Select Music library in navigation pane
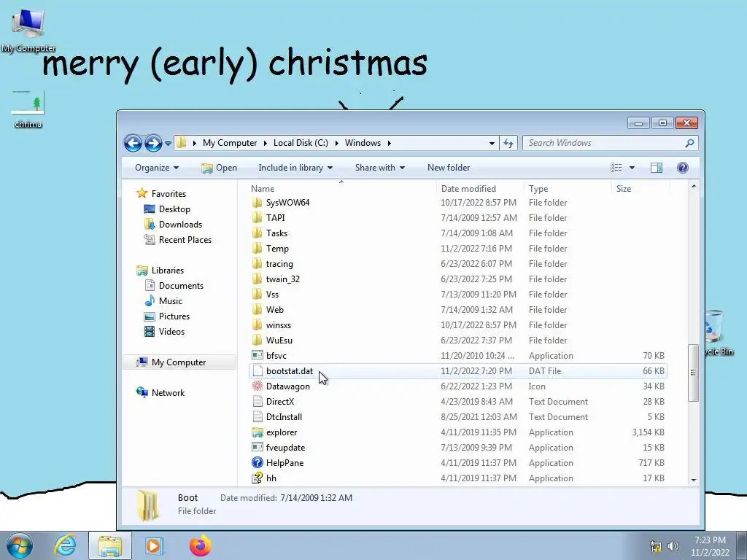The width and height of the screenshot is (747, 560). pyautogui.click(x=163, y=301)
